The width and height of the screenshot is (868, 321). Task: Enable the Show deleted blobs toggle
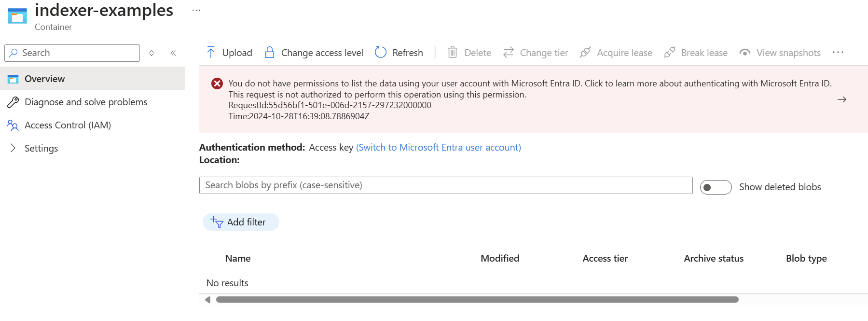click(x=716, y=187)
